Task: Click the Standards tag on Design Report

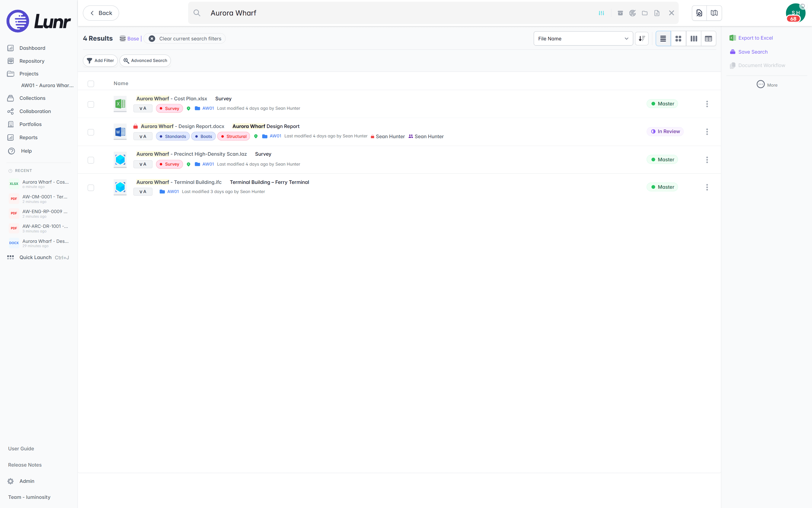Action: point(173,136)
